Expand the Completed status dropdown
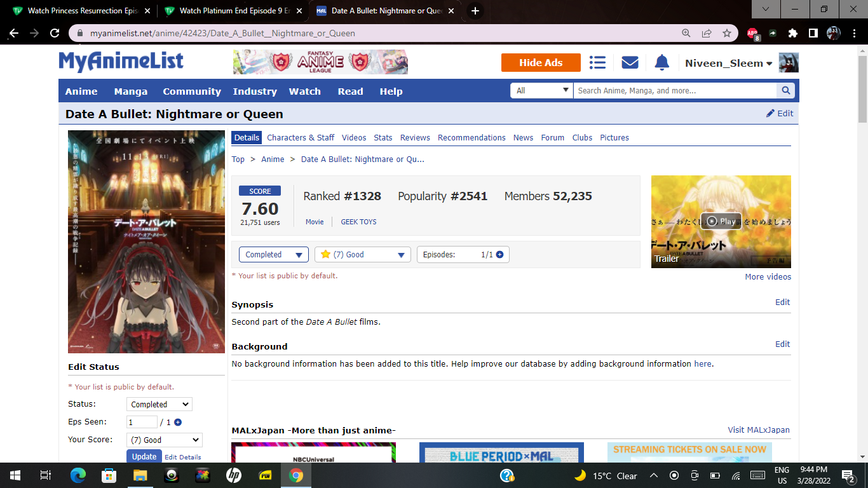The image size is (868, 488). coord(274,254)
